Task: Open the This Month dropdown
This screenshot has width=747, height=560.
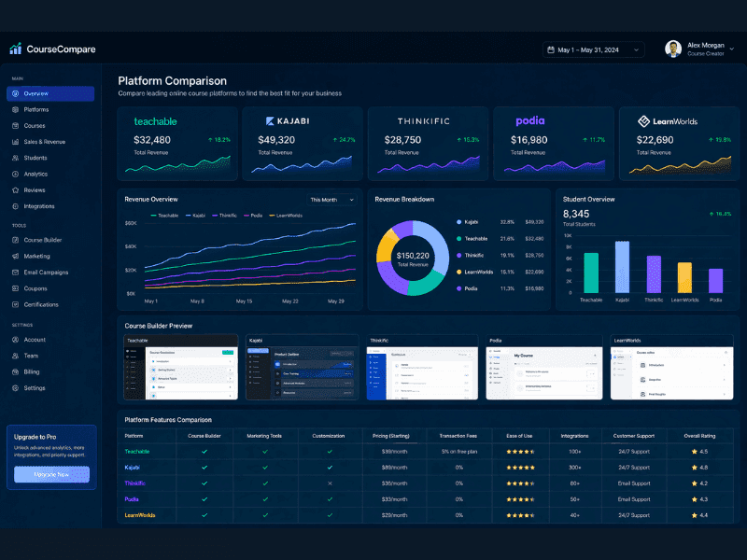Action: [332, 200]
